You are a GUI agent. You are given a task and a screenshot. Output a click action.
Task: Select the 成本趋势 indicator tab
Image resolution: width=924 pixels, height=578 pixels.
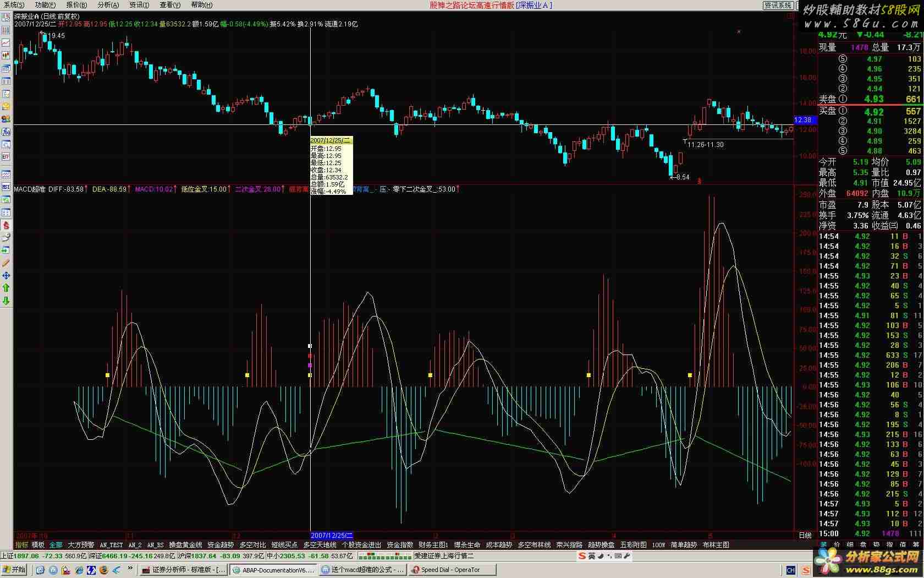499,545
